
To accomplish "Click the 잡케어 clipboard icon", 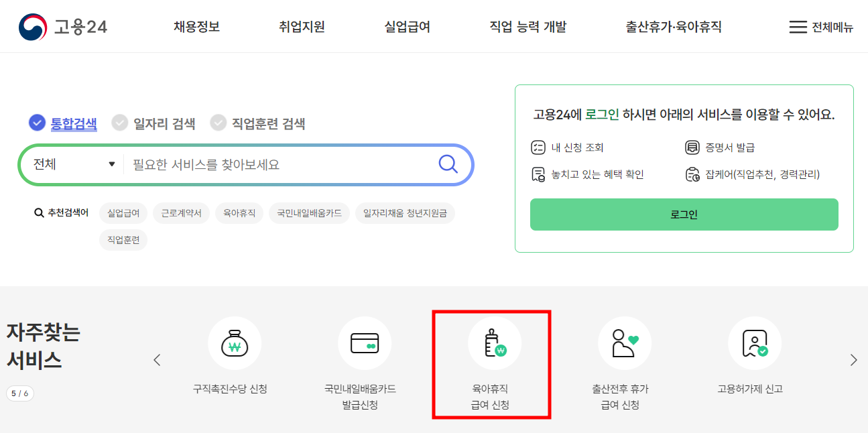I will [692, 174].
